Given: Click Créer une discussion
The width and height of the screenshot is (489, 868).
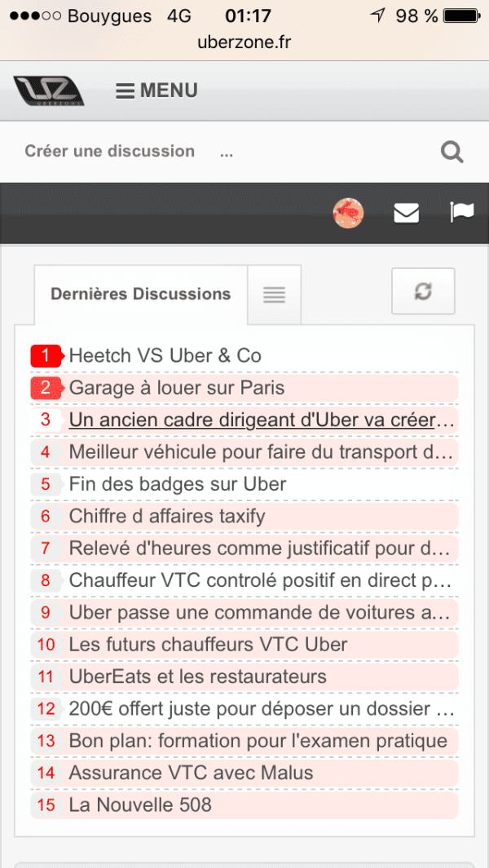Looking at the screenshot, I should click(x=110, y=151).
